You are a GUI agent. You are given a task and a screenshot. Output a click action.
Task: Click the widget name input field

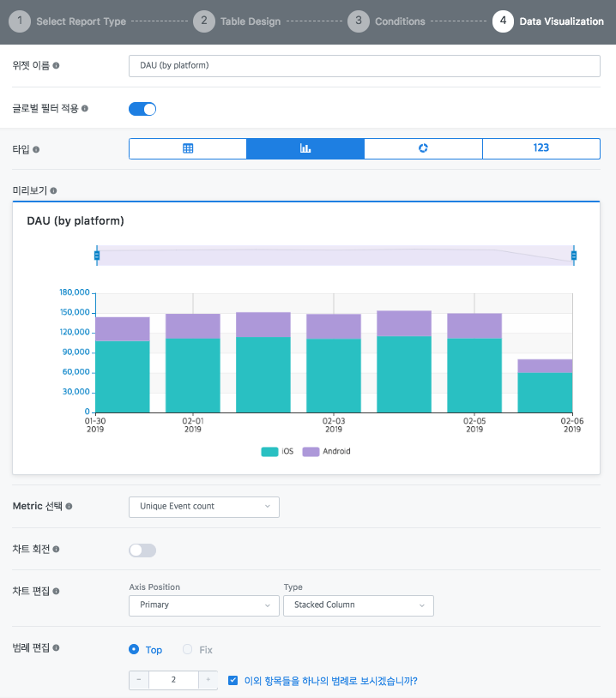[x=365, y=66]
